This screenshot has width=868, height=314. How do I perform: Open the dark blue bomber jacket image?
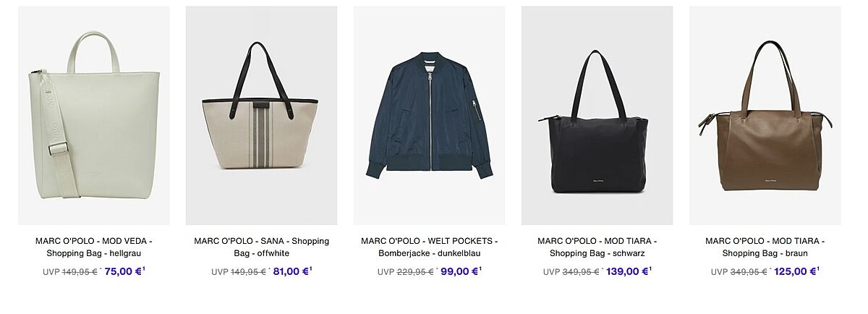pos(429,116)
